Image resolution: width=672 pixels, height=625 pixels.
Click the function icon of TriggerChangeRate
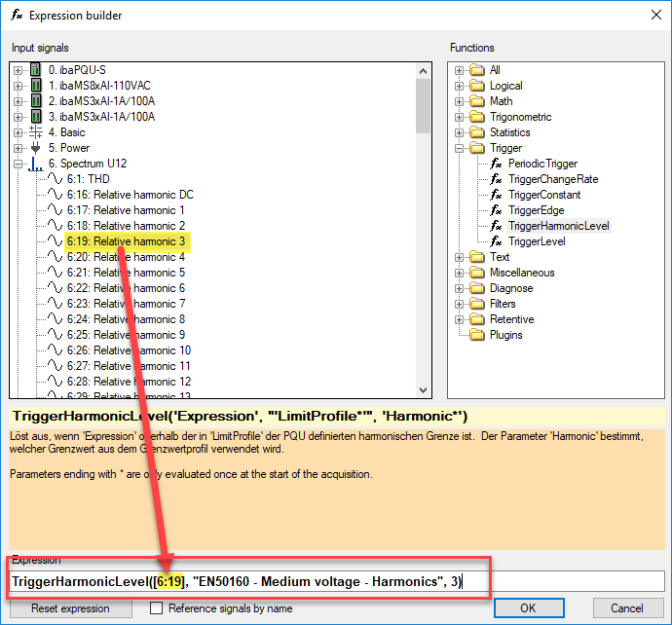coord(497,179)
